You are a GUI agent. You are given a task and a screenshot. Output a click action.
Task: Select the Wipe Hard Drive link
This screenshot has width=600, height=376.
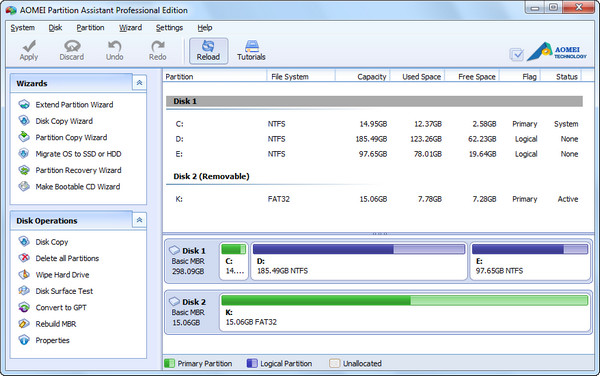62,275
